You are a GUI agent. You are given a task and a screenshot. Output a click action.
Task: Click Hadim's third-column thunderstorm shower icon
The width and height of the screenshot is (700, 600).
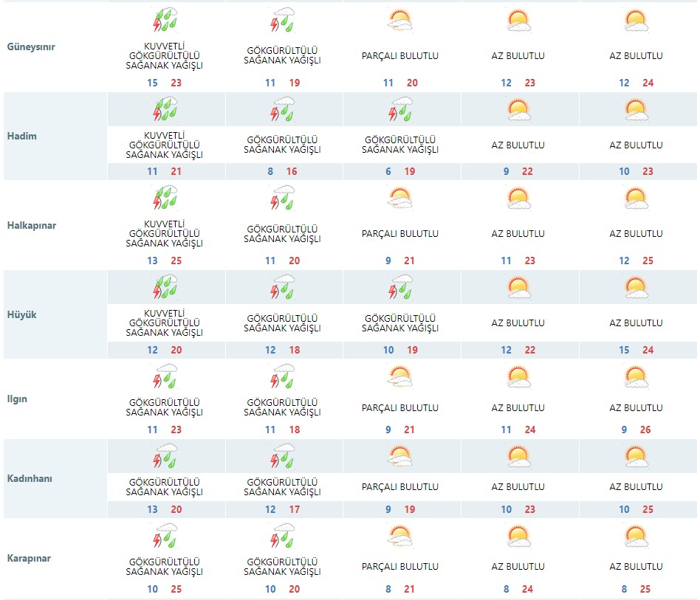pyautogui.click(x=401, y=111)
